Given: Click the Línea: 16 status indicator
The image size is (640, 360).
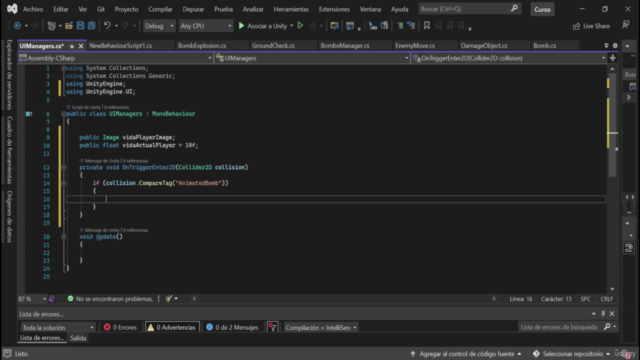Looking at the screenshot, I should click(x=520, y=299).
